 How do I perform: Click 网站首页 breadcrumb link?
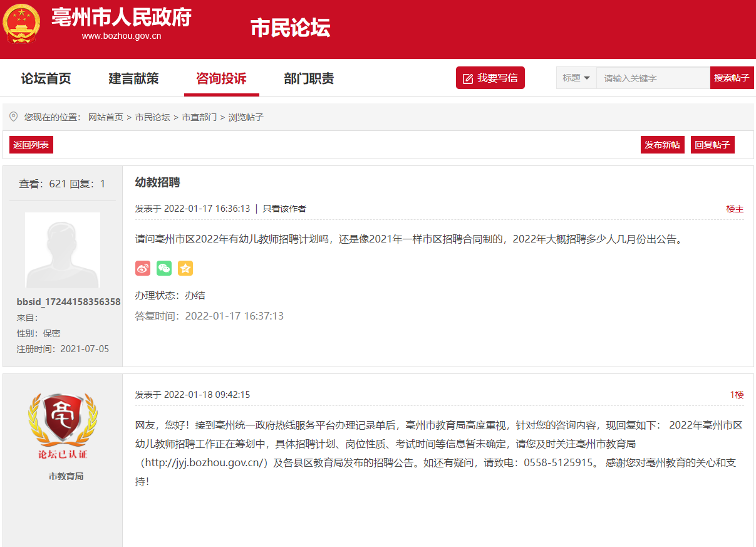(106, 117)
